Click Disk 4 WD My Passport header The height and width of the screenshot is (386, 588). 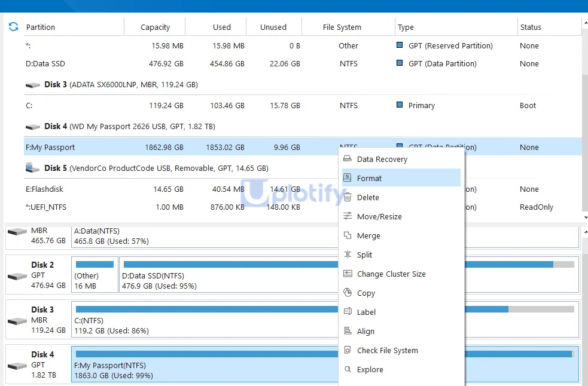(129, 126)
